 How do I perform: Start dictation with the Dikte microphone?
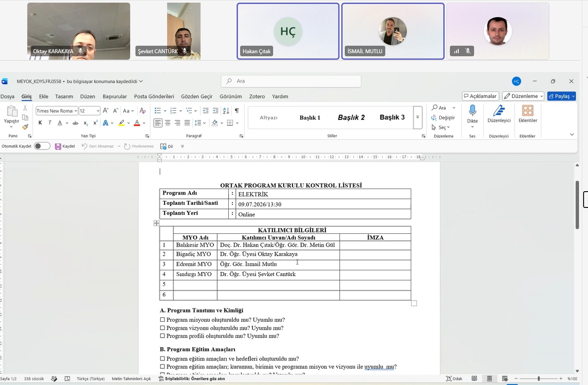point(472,116)
